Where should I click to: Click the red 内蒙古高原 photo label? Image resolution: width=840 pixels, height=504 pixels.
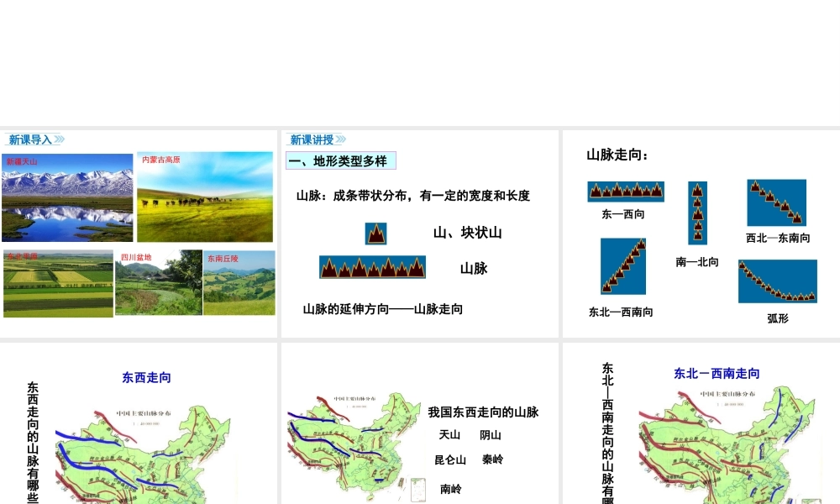coord(160,160)
